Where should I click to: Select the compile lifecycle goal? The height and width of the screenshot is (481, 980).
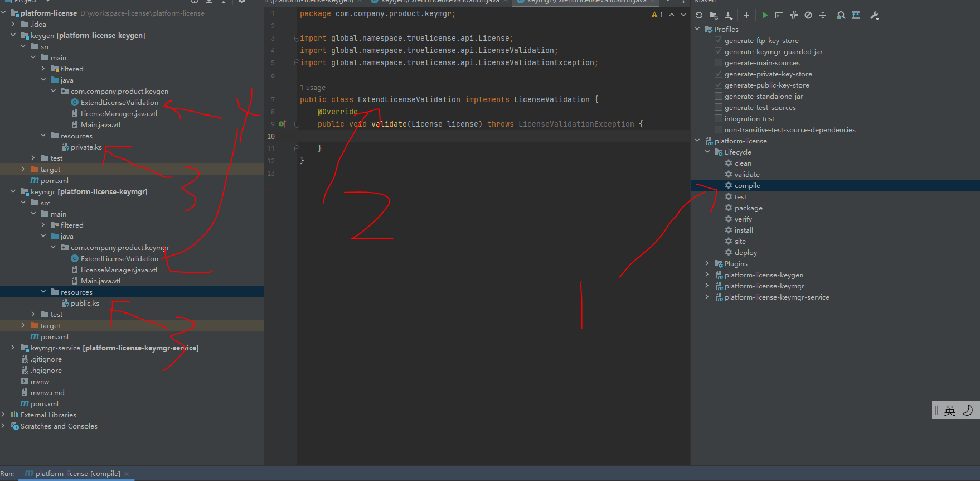tap(747, 185)
